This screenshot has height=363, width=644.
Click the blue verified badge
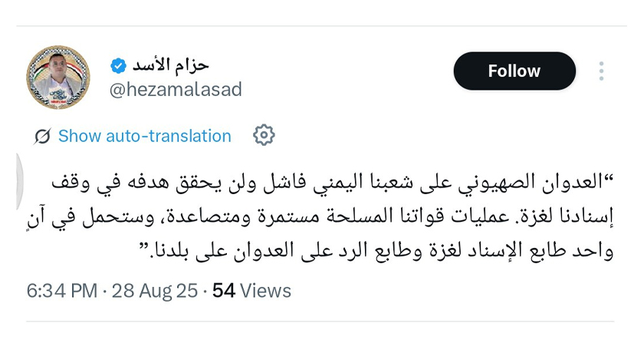coord(119,66)
